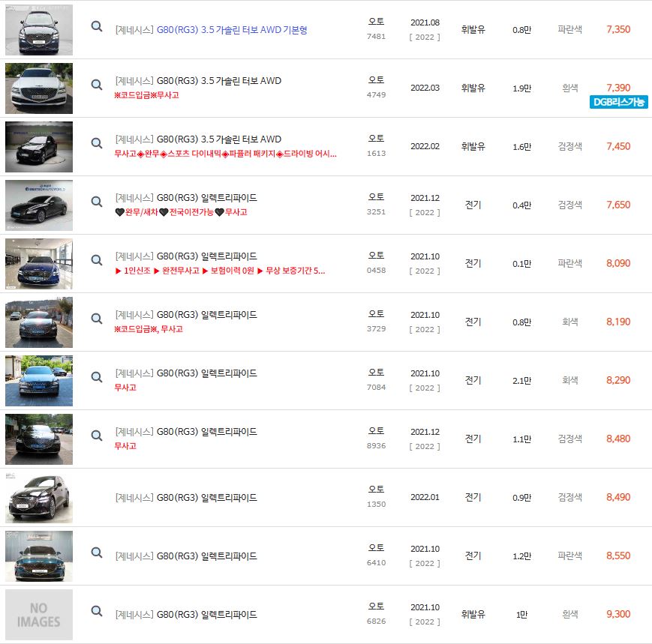Open the blue showroom car thumbnail priced 8,090
This screenshot has height=644, width=652.
coord(39,264)
